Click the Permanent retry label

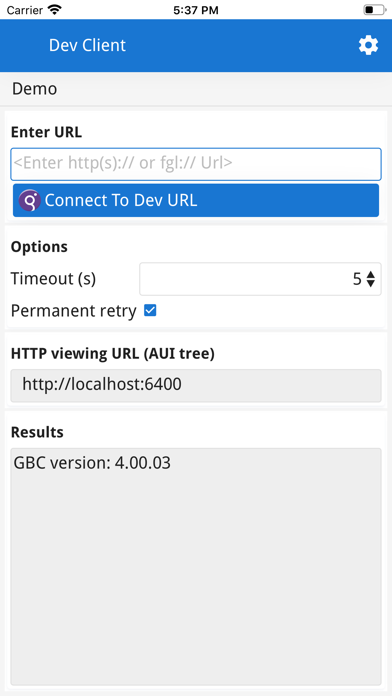pyautogui.click(x=73, y=311)
